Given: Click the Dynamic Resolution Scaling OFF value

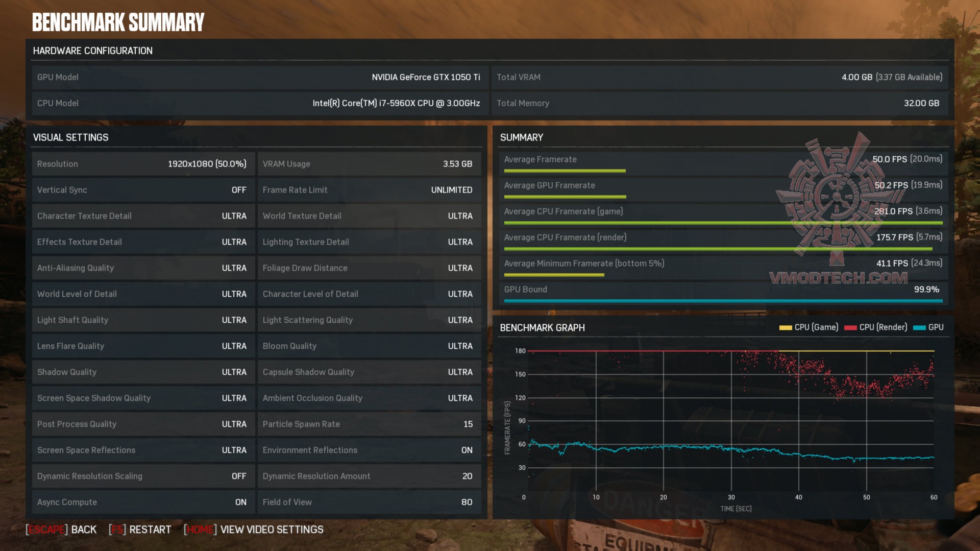Looking at the screenshot, I should (239, 476).
